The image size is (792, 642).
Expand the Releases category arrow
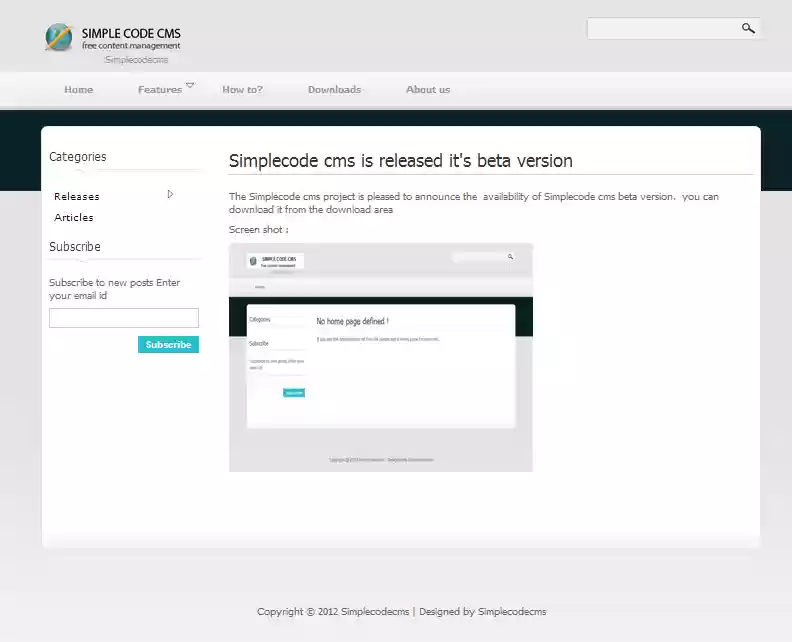pyautogui.click(x=170, y=194)
